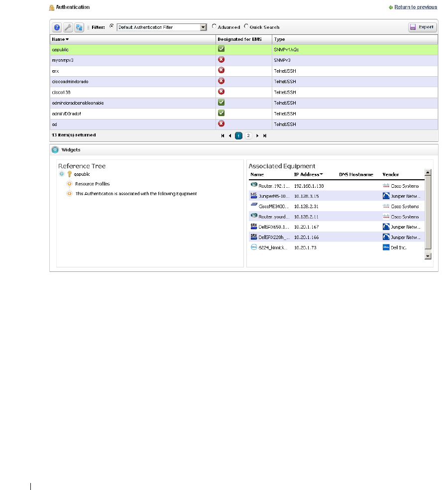The width and height of the screenshot is (448, 490).
Task: Click the refresh toolbar icon
Action: (79, 27)
